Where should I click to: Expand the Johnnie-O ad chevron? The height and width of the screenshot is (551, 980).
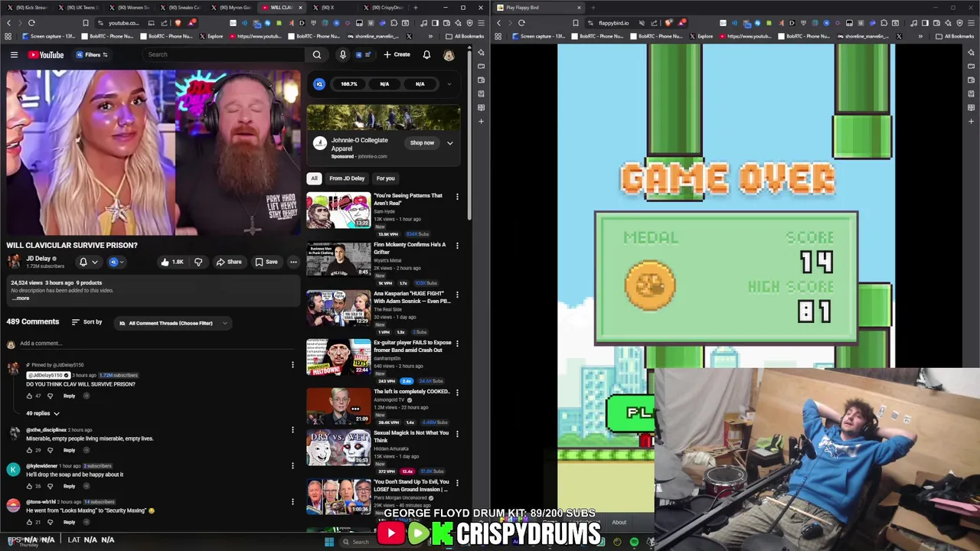(x=450, y=142)
